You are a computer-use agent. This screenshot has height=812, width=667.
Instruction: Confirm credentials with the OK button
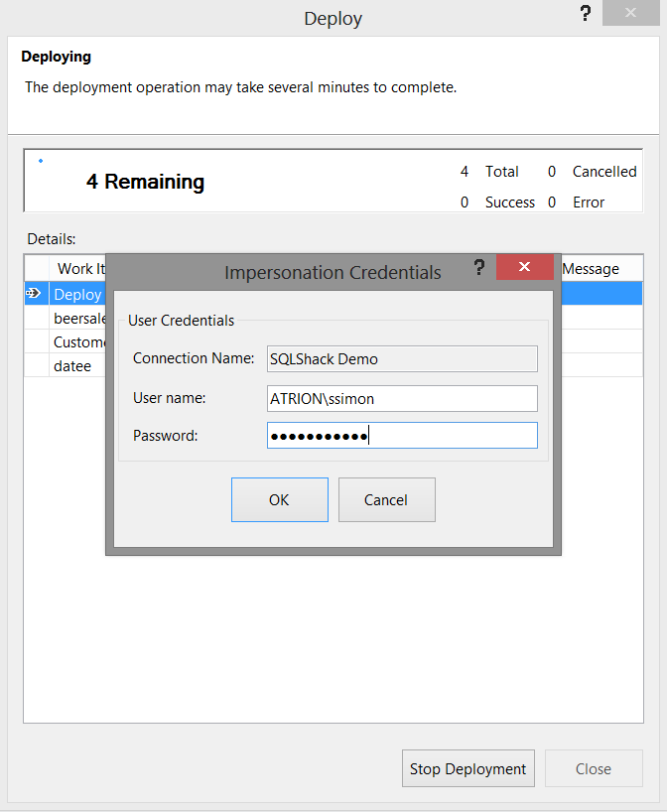(279, 499)
